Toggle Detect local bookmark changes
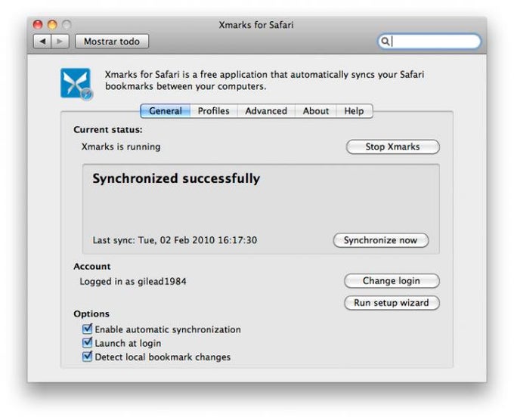The image size is (514, 420). [87, 357]
